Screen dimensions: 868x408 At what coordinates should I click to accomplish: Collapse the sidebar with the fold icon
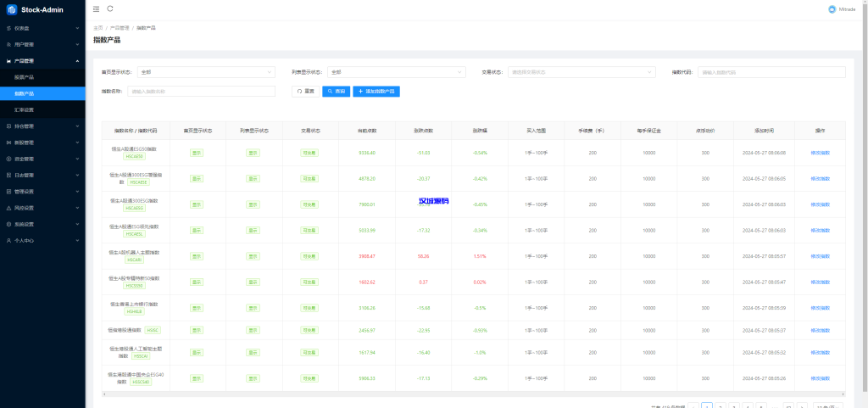point(96,9)
